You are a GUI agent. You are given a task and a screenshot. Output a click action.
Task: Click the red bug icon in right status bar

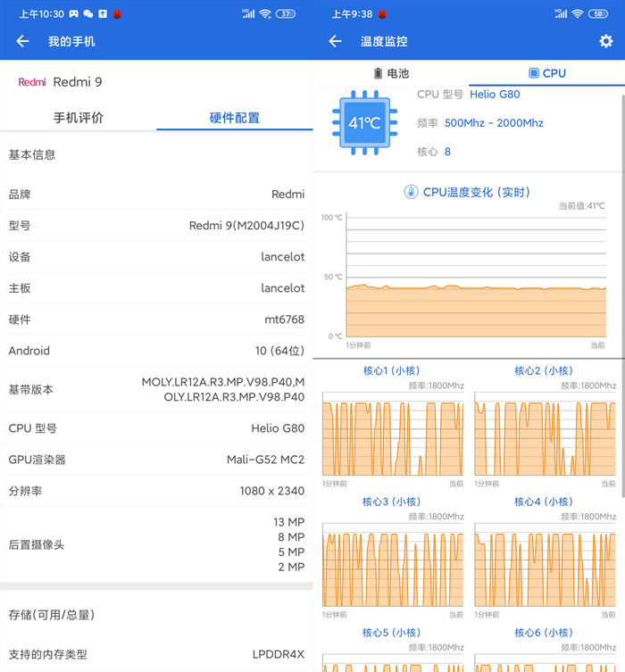coord(382,14)
